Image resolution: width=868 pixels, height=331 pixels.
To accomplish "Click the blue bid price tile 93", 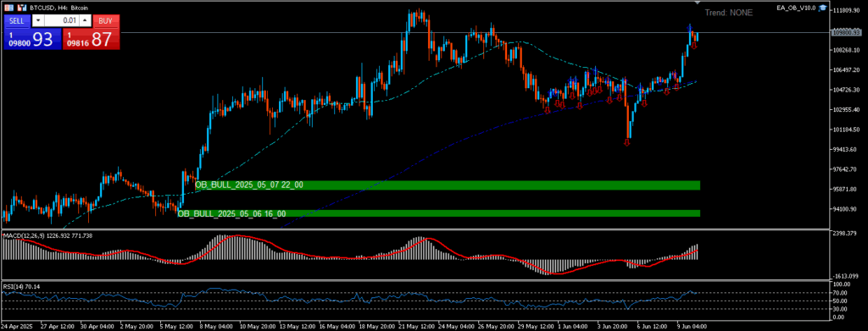I will point(32,39).
